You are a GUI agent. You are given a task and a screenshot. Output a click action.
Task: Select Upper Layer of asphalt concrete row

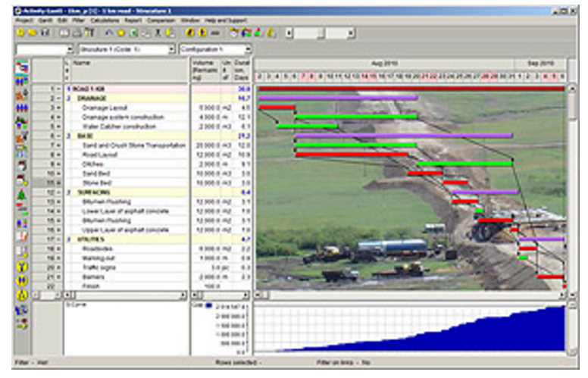click(158, 230)
